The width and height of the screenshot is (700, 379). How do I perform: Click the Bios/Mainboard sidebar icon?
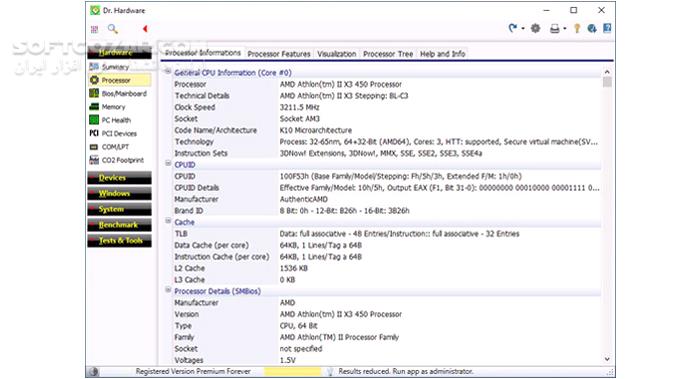pyautogui.click(x=94, y=93)
